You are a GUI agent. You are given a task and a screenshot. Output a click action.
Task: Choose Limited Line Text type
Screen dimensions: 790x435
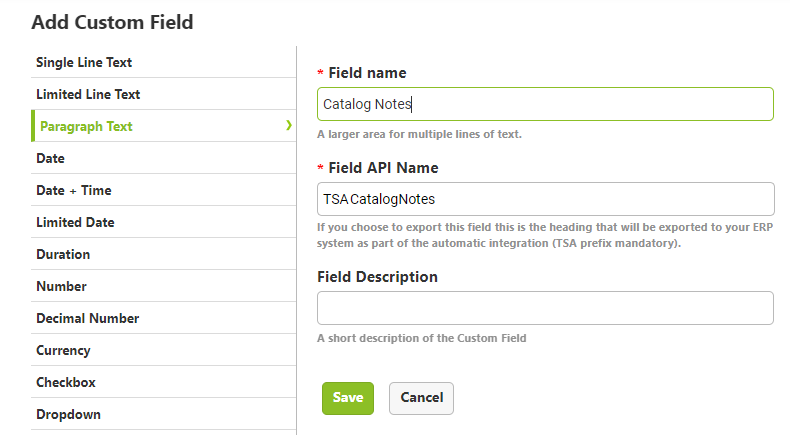163,94
